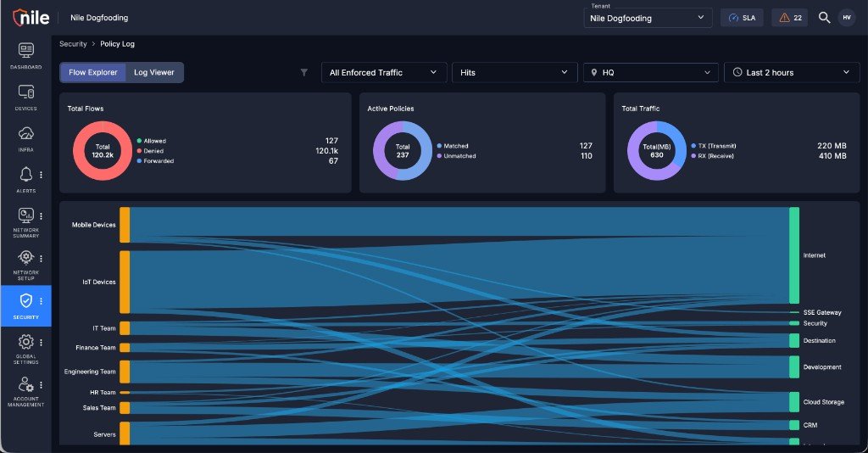Open the Dashboard sidebar icon
Screen dimensions: 868x453
pyautogui.click(x=26, y=51)
